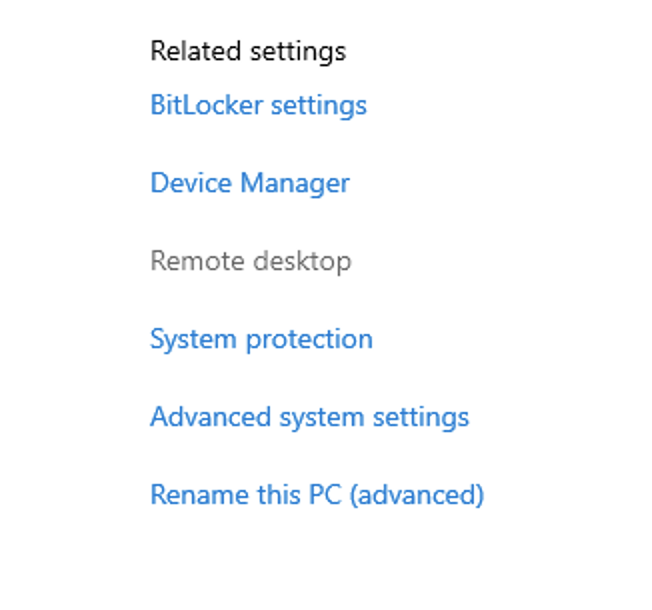Open the advanced PC rename link
The width and height of the screenshot is (652, 610).
tap(317, 495)
